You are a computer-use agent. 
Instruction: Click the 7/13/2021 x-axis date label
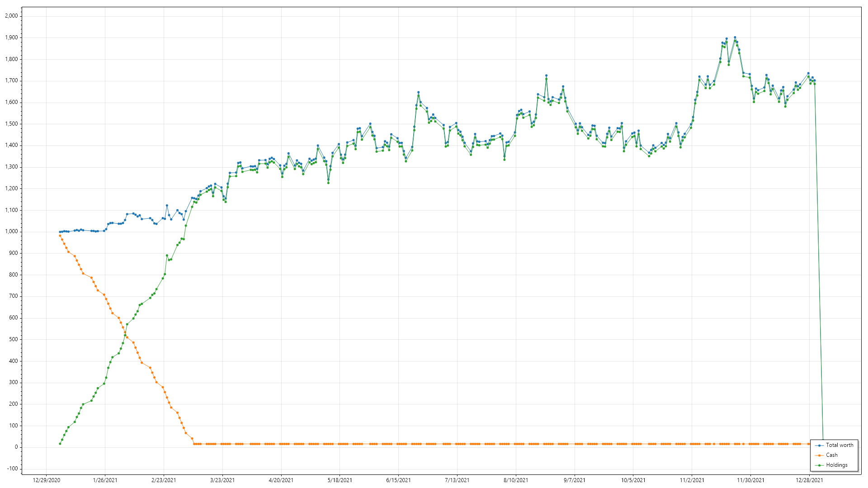tap(457, 480)
